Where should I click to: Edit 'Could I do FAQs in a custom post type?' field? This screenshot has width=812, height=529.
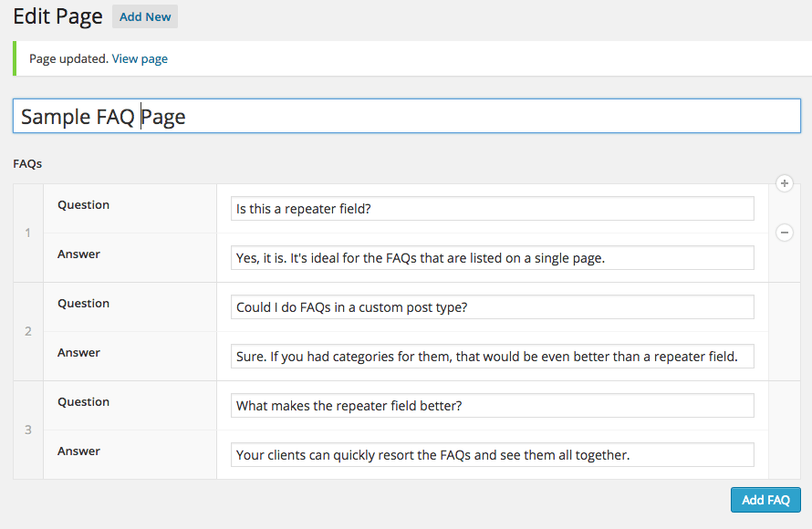tap(492, 307)
